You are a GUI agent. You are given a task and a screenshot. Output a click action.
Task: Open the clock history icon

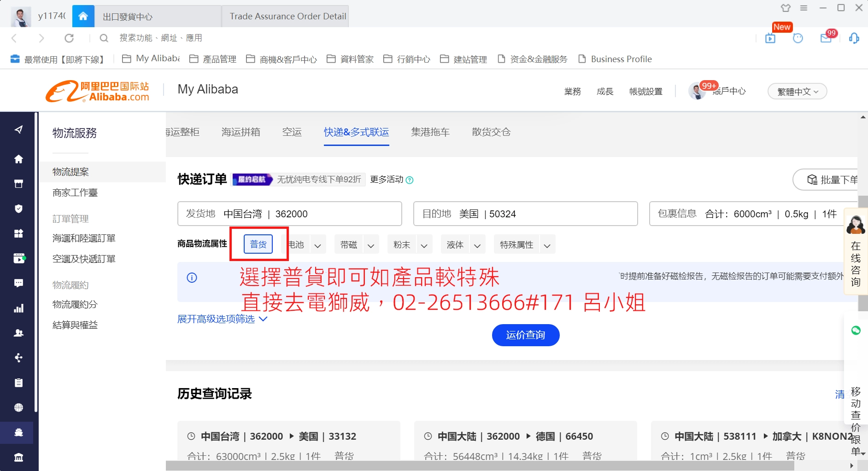pyautogui.click(x=798, y=39)
